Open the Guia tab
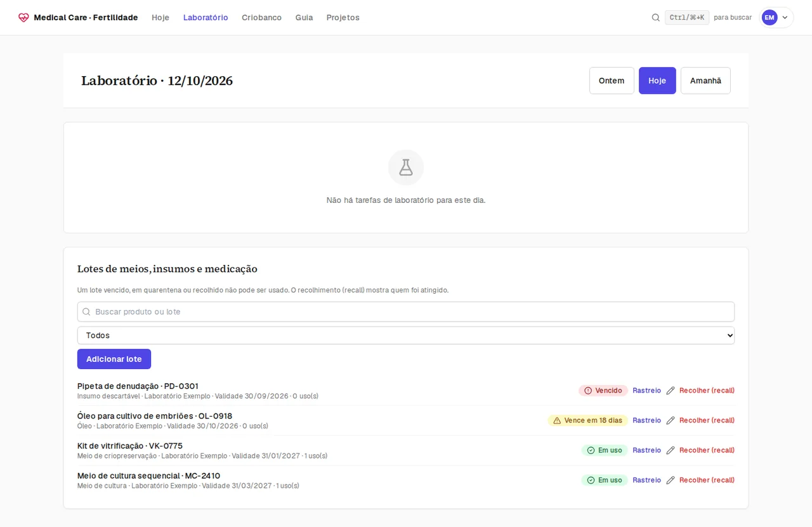The image size is (812, 527). pos(304,18)
